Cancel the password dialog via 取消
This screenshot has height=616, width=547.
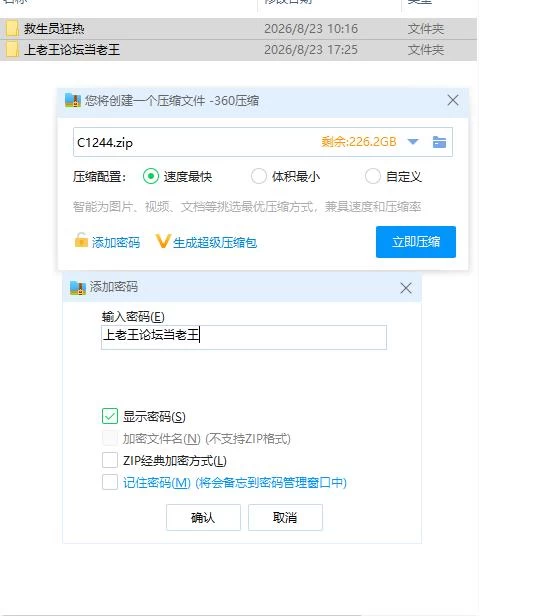coord(285,517)
